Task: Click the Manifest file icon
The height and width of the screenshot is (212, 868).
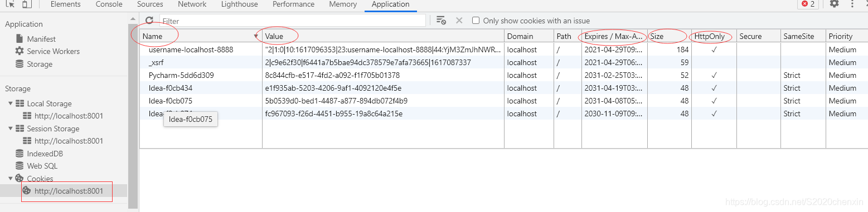Action: (20, 39)
